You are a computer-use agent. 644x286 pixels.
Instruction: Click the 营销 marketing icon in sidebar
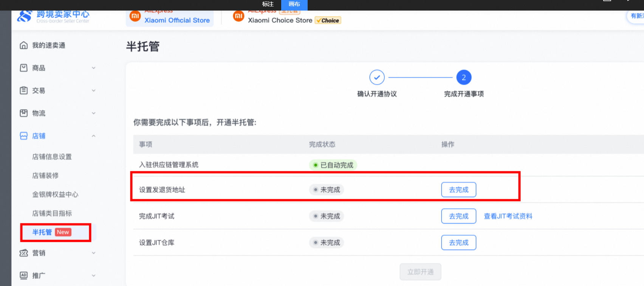(x=23, y=253)
